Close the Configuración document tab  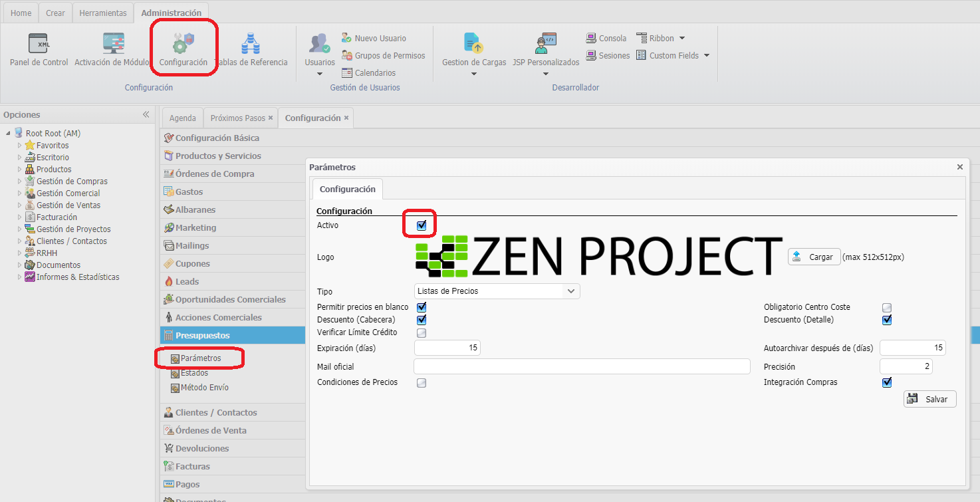click(x=346, y=118)
